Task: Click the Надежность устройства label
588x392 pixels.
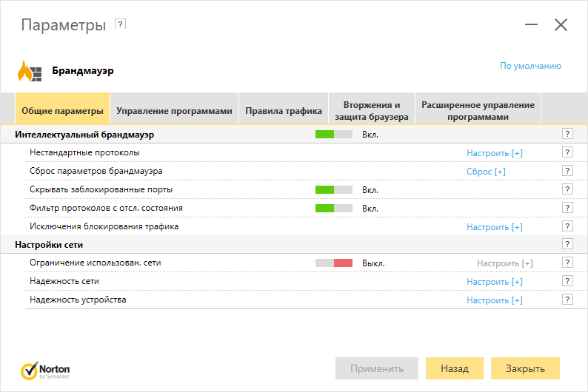Action: pos(78,300)
